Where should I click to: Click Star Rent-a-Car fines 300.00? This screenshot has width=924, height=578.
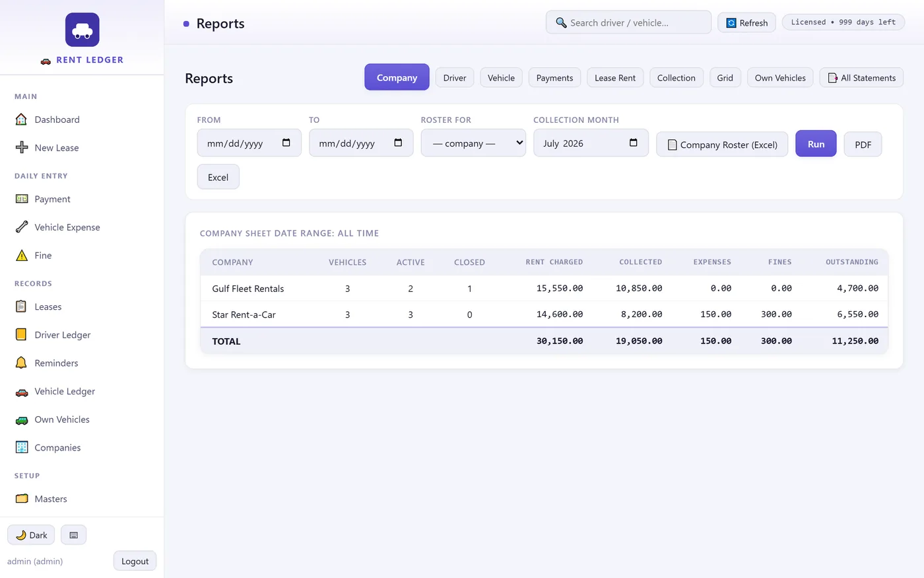point(776,314)
